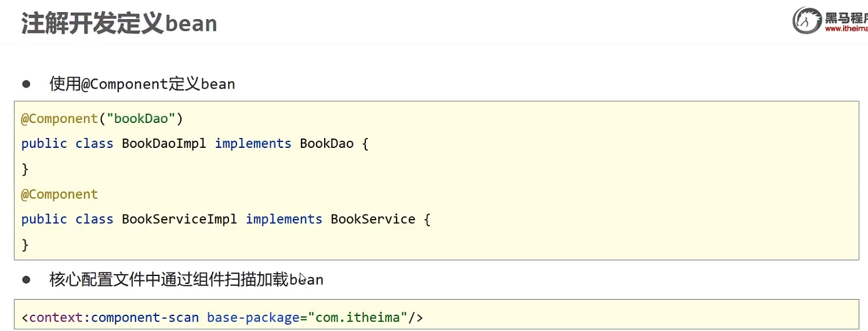Viewport: 868px width, 331px height.
Task: Click the bullet dot before 使用@Component定义bean
Action: click(x=26, y=84)
